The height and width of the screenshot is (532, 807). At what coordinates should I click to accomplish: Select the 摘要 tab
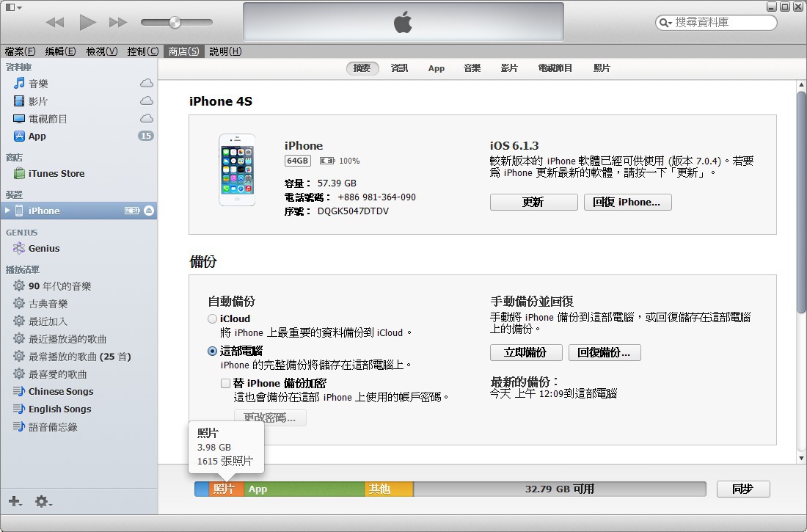(x=362, y=68)
